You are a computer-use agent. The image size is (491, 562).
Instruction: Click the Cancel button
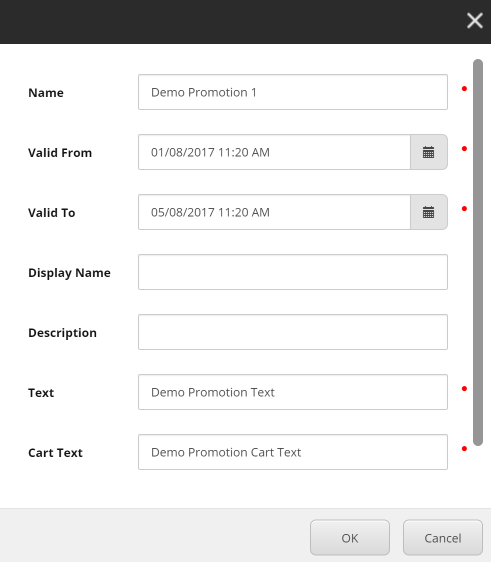click(x=443, y=538)
